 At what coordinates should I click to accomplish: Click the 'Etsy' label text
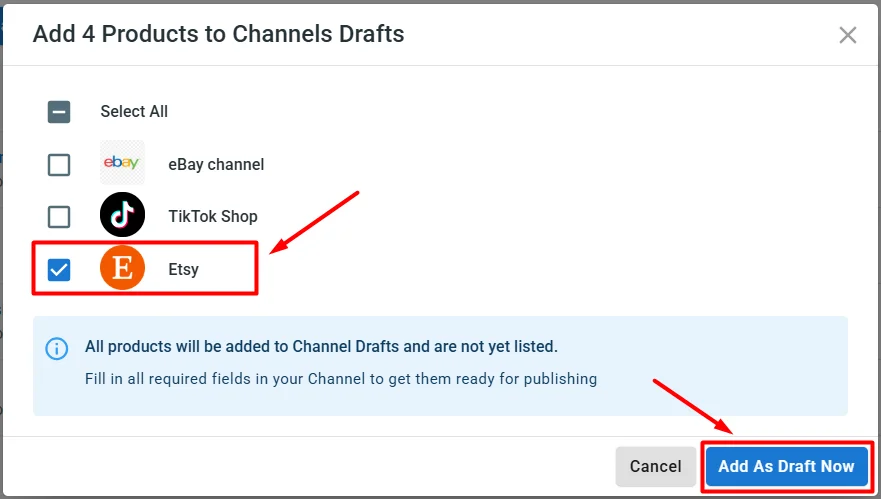pos(184,269)
